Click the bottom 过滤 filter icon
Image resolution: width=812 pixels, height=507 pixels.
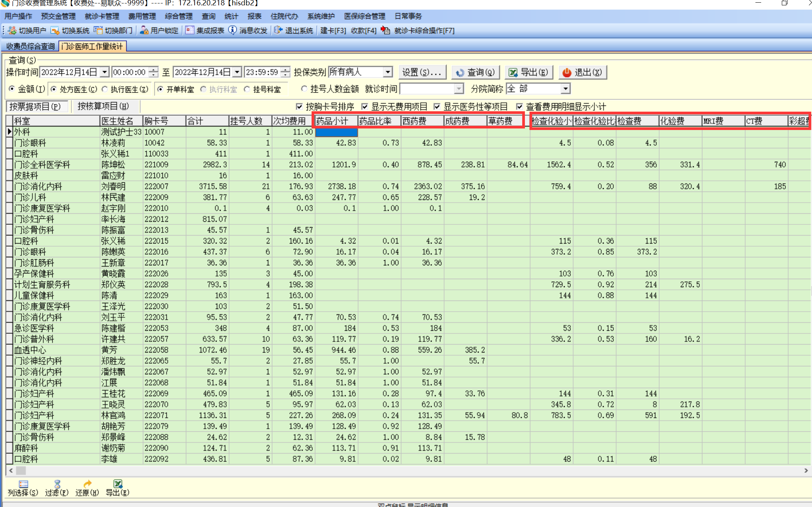[57, 484]
